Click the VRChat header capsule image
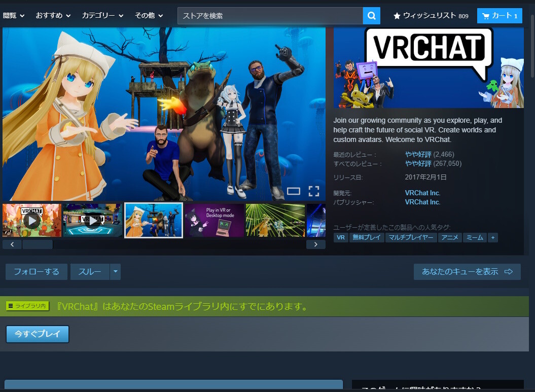 429,68
